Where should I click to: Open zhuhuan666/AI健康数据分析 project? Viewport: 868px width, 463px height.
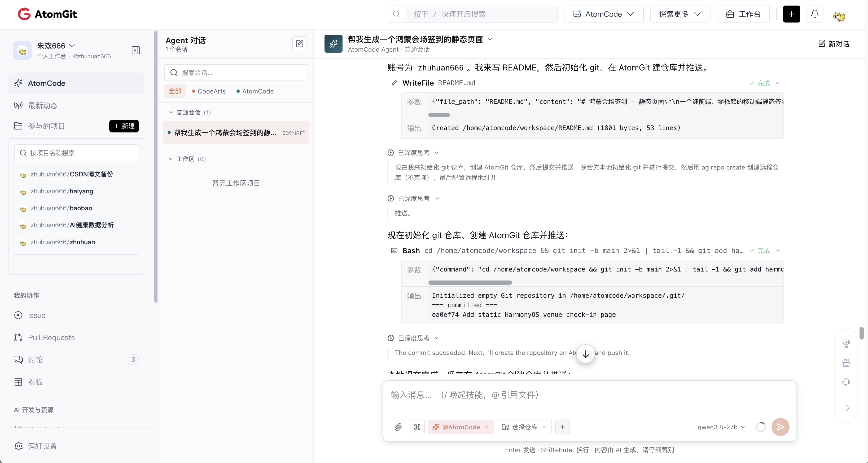pyautogui.click(x=72, y=225)
